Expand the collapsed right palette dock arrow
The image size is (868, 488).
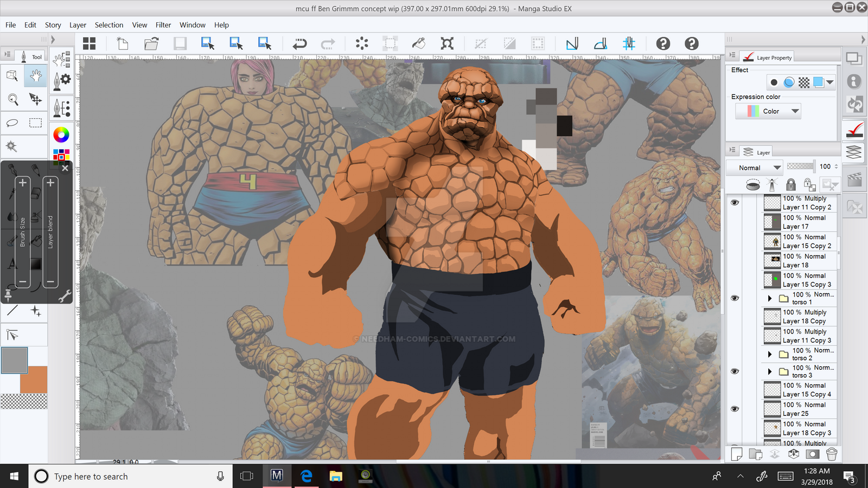pyautogui.click(x=863, y=40)
